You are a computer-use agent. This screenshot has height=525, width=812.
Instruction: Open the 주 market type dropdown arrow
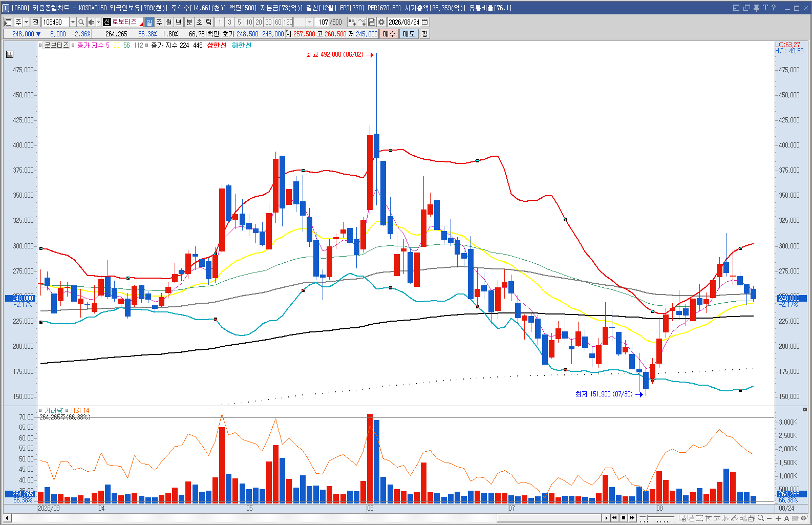(26, 22)
